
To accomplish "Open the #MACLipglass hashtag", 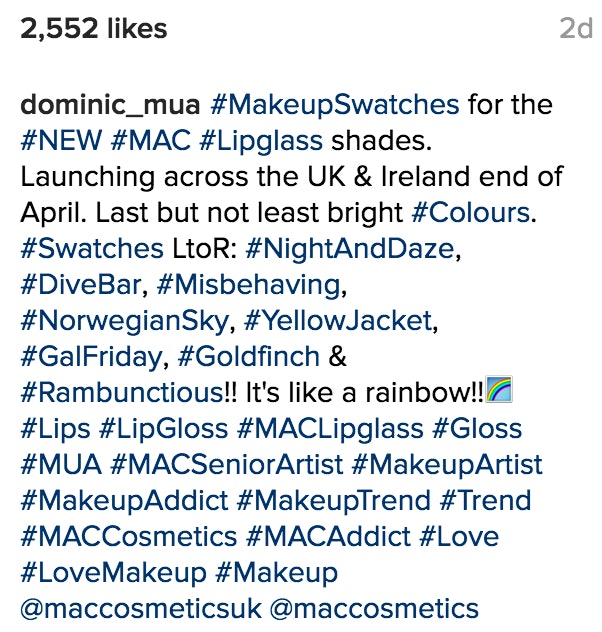I will click(330, 430).
